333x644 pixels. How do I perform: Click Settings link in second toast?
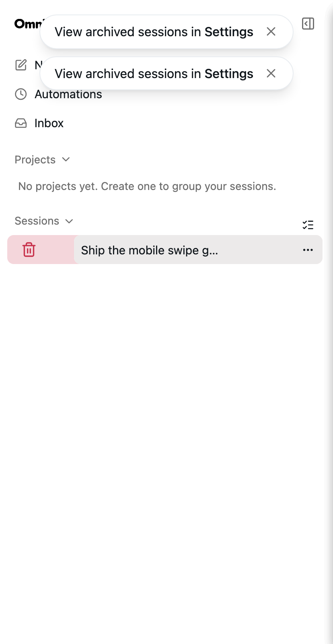[x=229, y=74]
